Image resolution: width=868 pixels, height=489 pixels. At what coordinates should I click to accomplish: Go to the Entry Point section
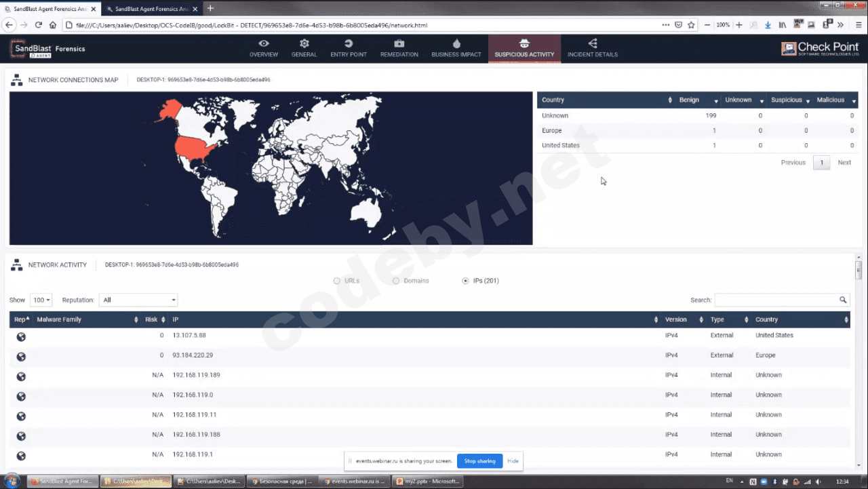click(x=349, y=48)
